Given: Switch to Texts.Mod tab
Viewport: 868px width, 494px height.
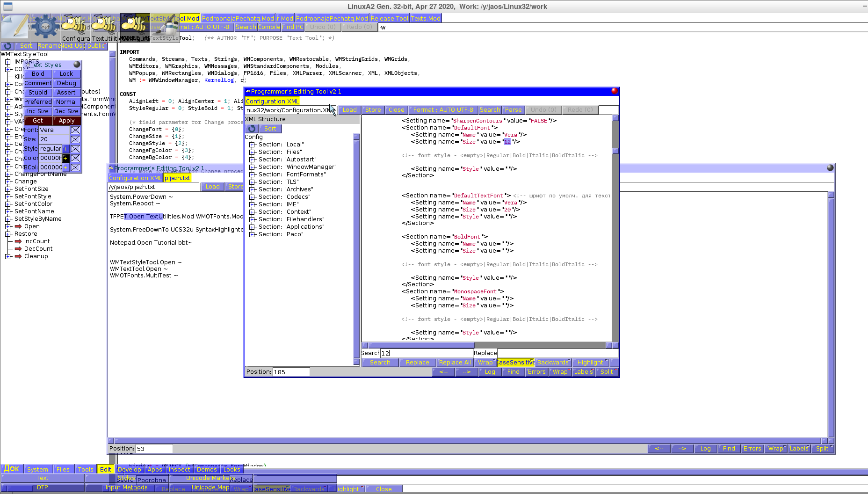Looking at the screenshot, I should 426,18.
